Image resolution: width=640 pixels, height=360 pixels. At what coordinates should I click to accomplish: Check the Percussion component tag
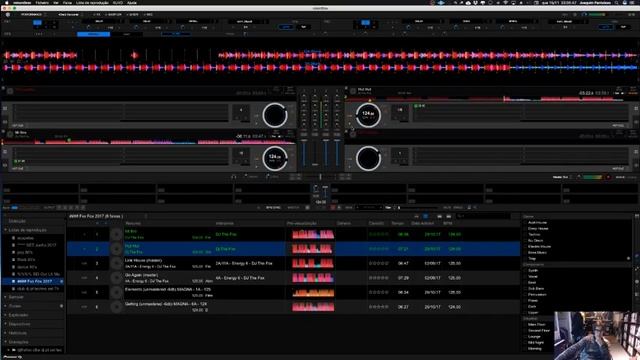click(x=525, y=294)
